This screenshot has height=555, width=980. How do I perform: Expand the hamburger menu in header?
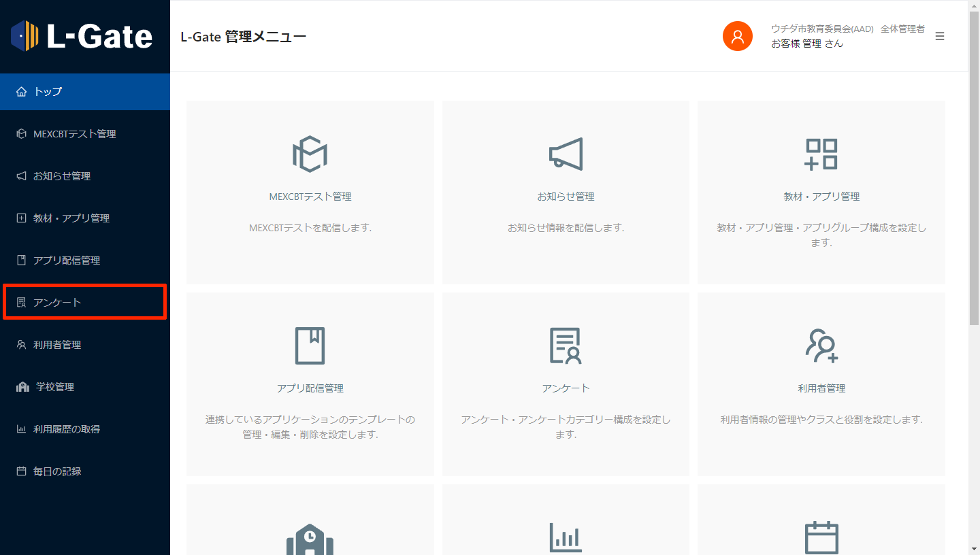point(939,36)
